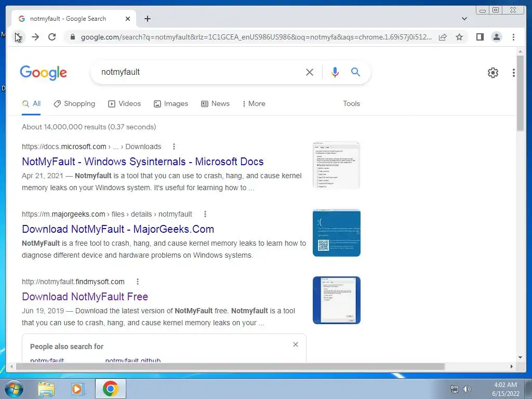Switch to Shopping results
This screenshot has width=532, height=399.
74,104
